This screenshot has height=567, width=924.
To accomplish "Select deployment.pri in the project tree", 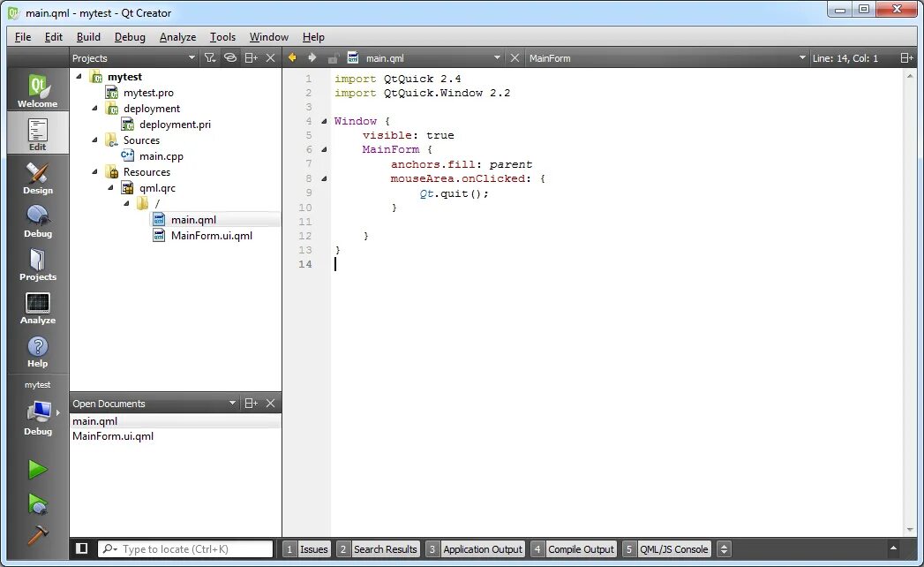I will coord(175,124).
